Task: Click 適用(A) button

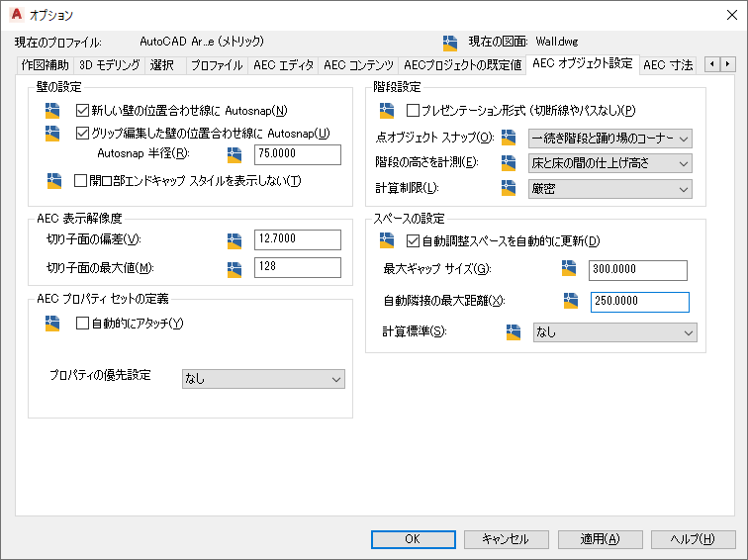Action: click(x=600, y=539)
